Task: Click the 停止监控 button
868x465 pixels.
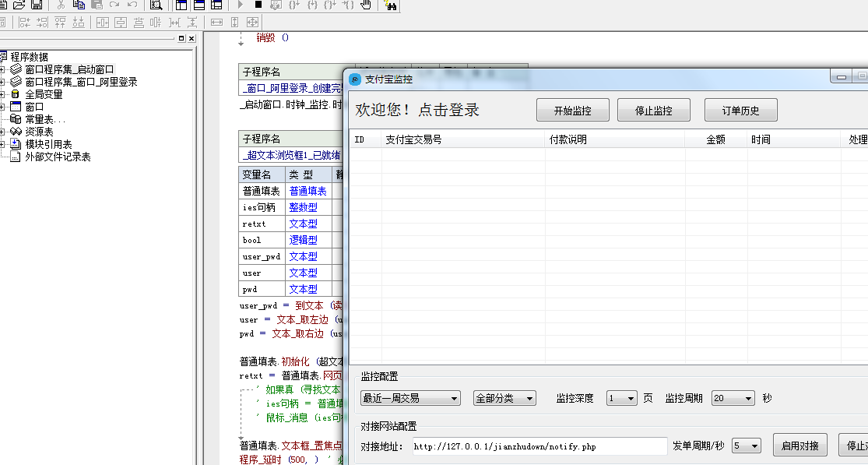Action: point(654,110)
